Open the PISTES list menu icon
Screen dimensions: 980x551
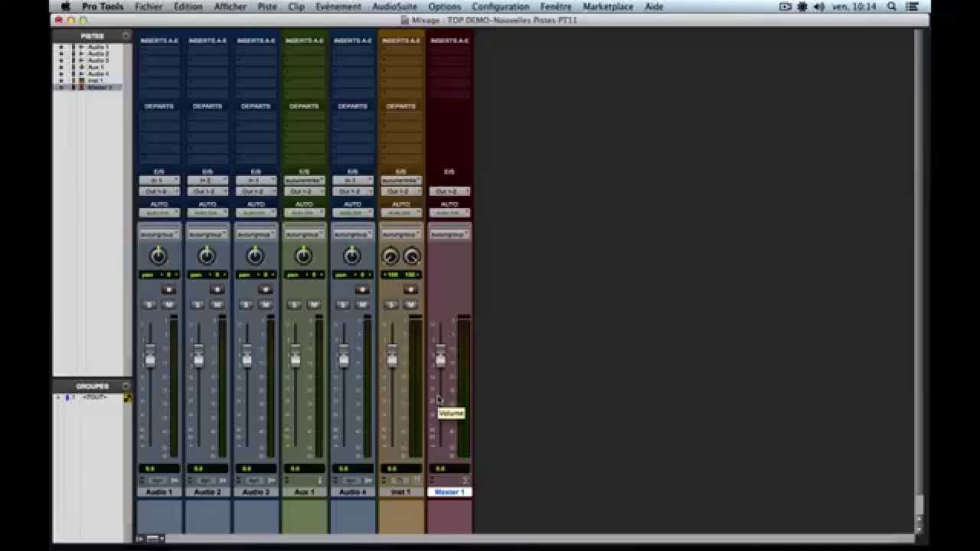pos(126,36)
